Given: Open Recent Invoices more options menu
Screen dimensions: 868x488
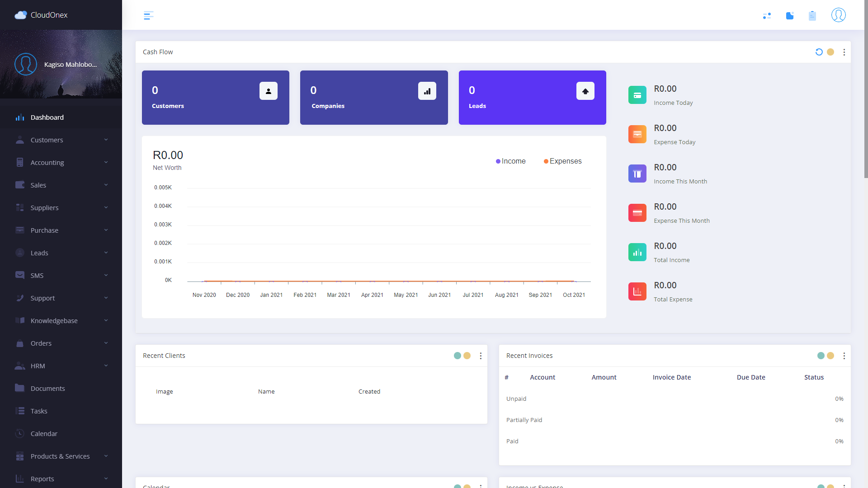Looking at the screenshot, I should [x=844, y=356].
